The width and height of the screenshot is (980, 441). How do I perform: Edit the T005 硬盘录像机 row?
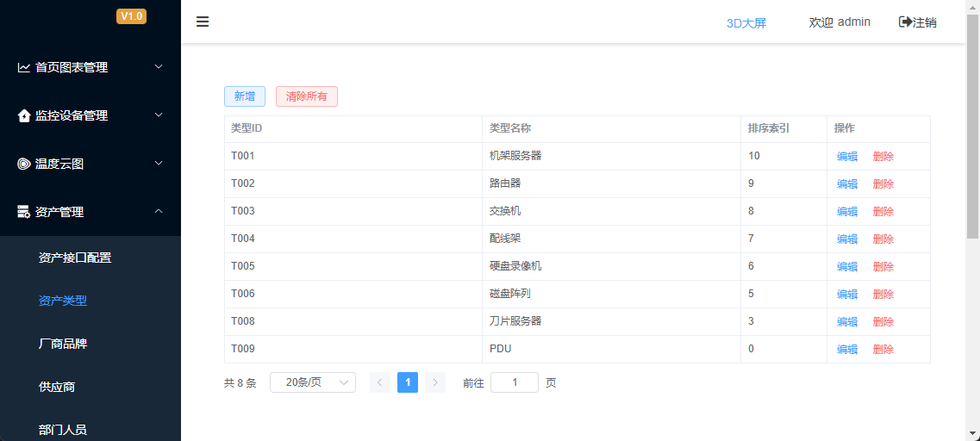tap(847, 266)
